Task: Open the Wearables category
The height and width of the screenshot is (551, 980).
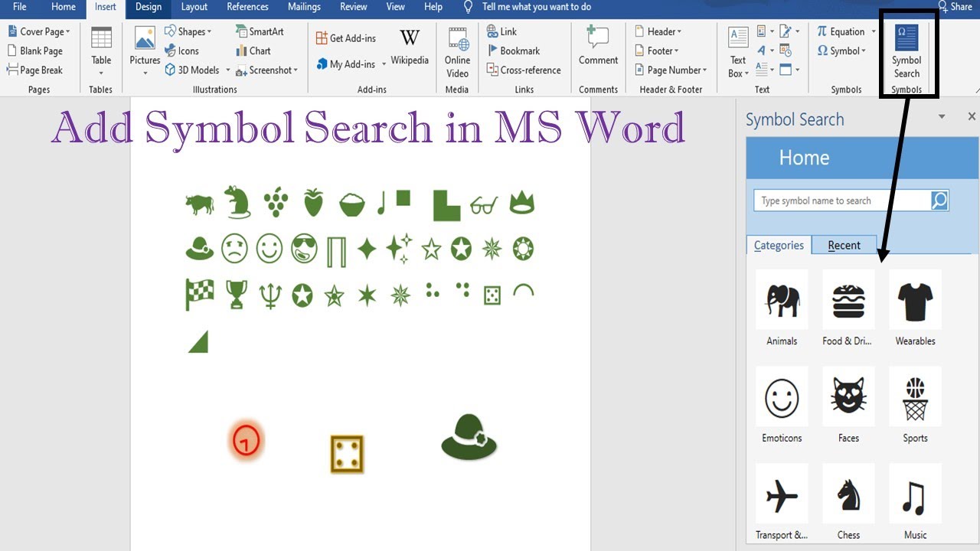Action: pyautogui.click(x=915, y=308)
